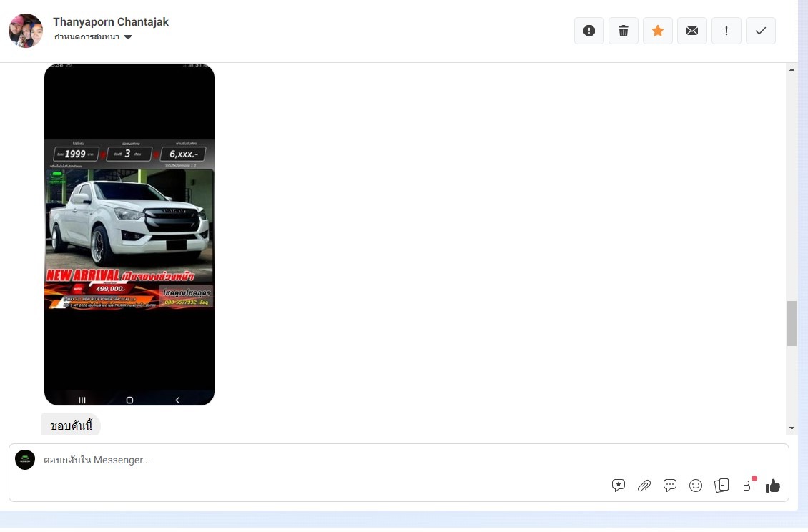Screen dimensions: 808x532
Task: Flag conversation with the exclamation mark button
Action: point(726,31)
